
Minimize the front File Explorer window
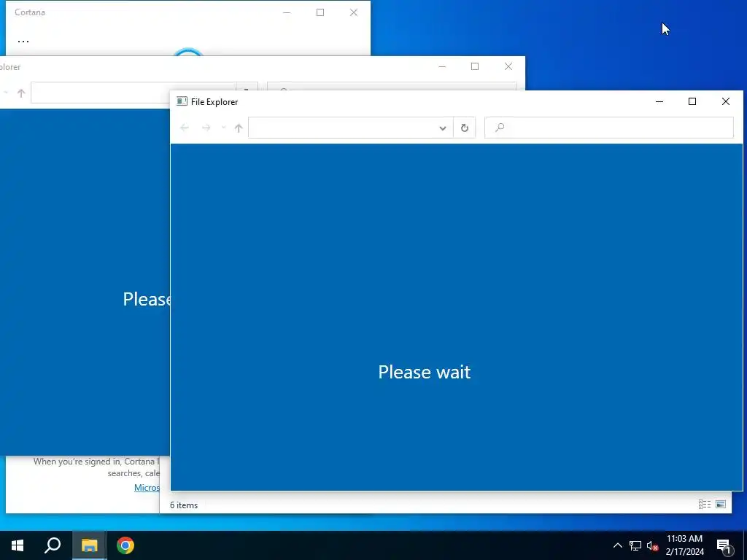click(659, 101)
